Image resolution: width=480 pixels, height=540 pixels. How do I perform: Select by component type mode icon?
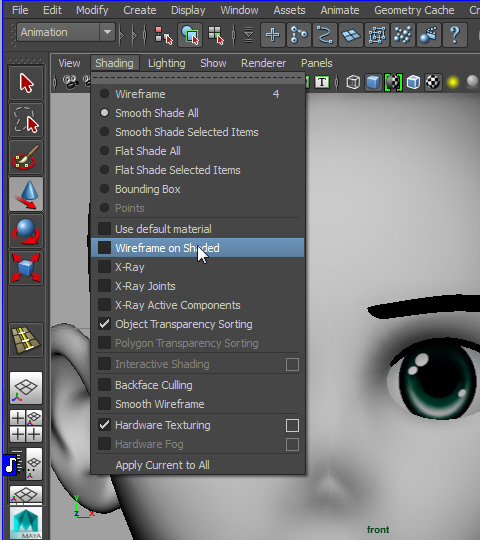(216, 34)
